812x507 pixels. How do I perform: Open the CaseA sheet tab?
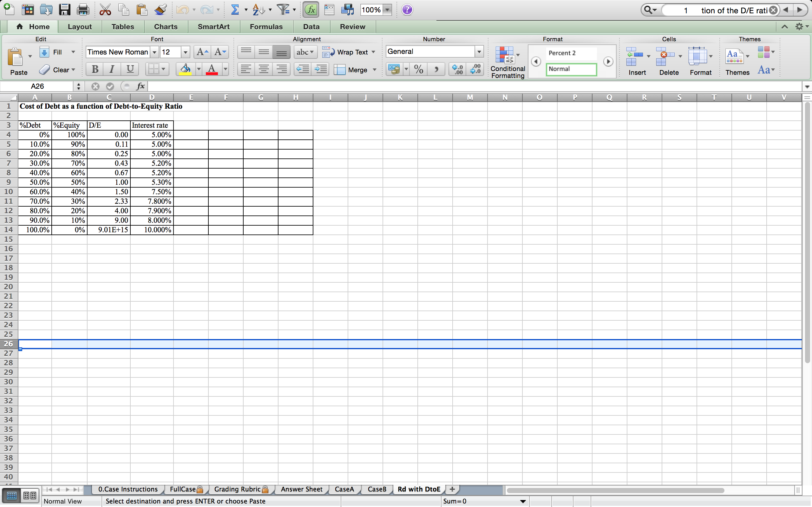(x=344, y=489)
